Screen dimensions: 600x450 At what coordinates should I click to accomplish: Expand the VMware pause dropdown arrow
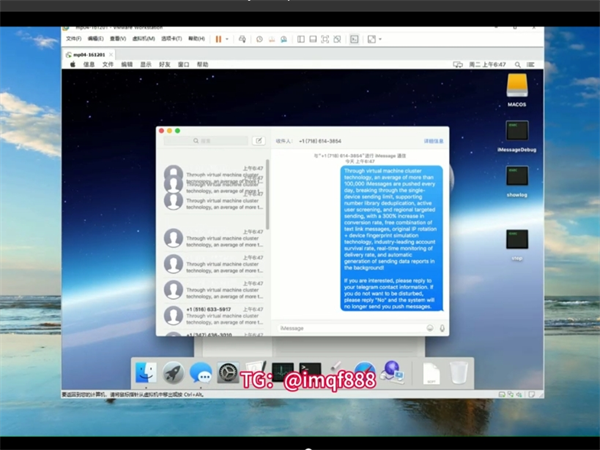pyautogui.click(x=227, y=39)
